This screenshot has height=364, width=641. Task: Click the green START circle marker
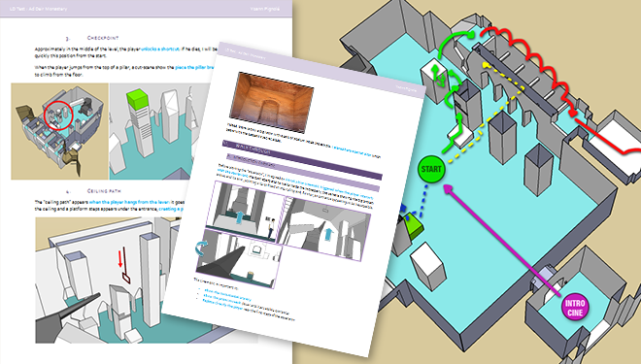click(x=431, y=169)
